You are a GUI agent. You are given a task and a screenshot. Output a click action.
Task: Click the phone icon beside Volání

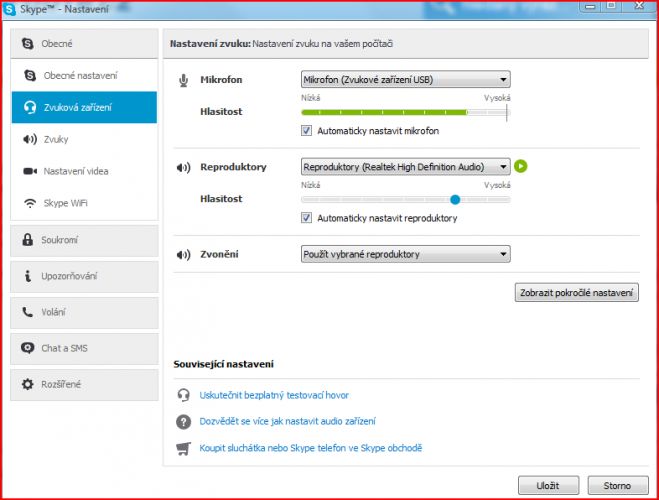[28, 312]
